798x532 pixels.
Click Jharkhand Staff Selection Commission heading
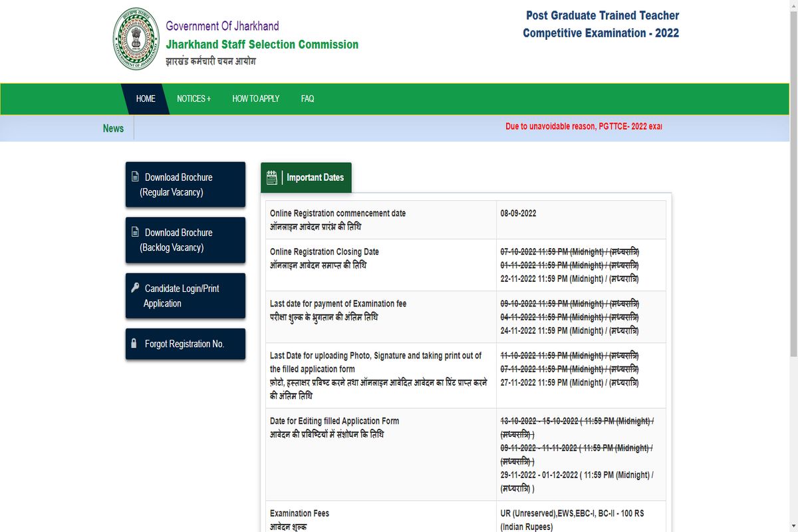262,45
